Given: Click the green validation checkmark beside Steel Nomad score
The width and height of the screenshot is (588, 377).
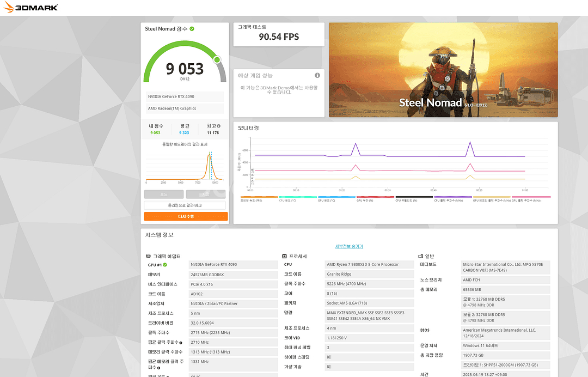Looking at the screenshot, I should pyautogui.click(x=192, y=29).
